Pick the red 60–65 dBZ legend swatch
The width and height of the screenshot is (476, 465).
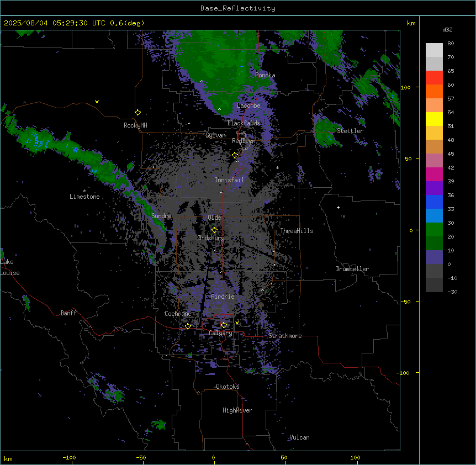[434, 77]
